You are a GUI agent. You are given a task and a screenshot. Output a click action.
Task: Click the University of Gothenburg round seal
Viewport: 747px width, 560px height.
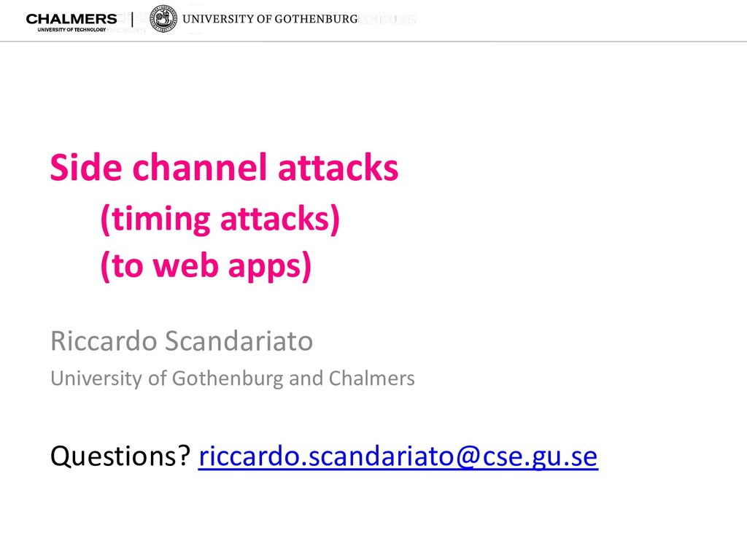click(x=163, y=19)
